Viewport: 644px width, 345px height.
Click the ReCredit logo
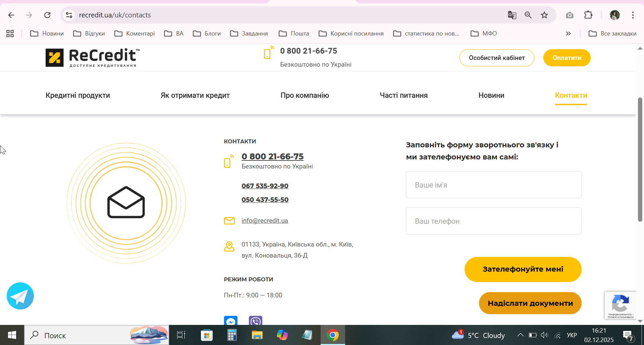[x=93, y=58]
